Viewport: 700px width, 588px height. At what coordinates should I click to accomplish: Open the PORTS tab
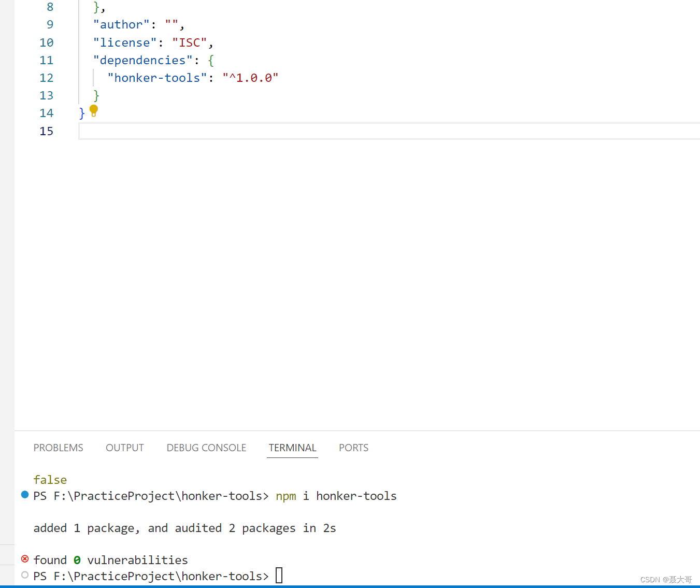354,448
